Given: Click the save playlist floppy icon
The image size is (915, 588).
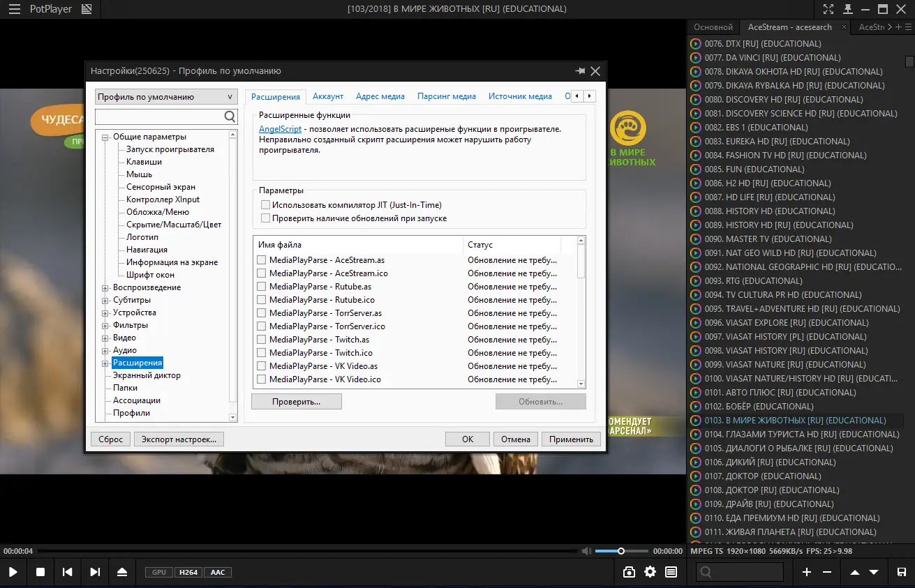Looking at the screenshot, I should tap(901, 572).
